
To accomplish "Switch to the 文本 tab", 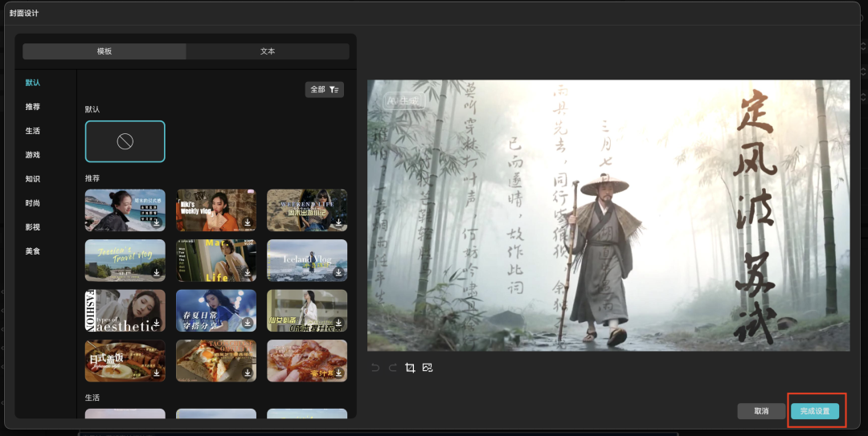I will tap(268, 51).
